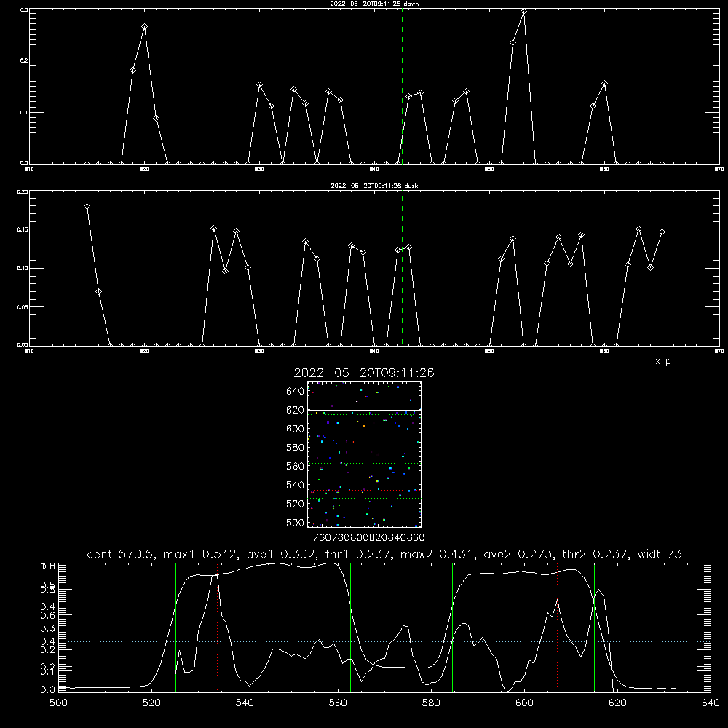The image size is (728, 728).
Task: Click the right green dashed line in dawn plot
Action: 402,86
